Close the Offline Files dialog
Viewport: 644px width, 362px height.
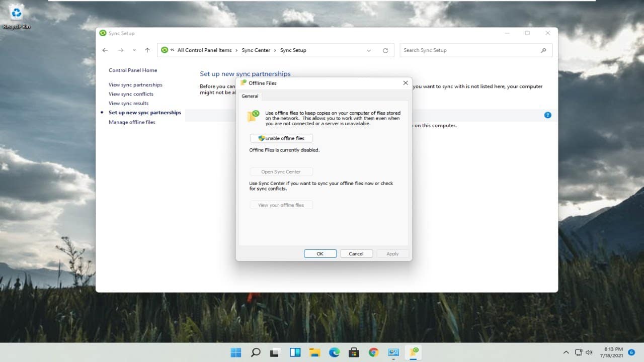[406, 83]
